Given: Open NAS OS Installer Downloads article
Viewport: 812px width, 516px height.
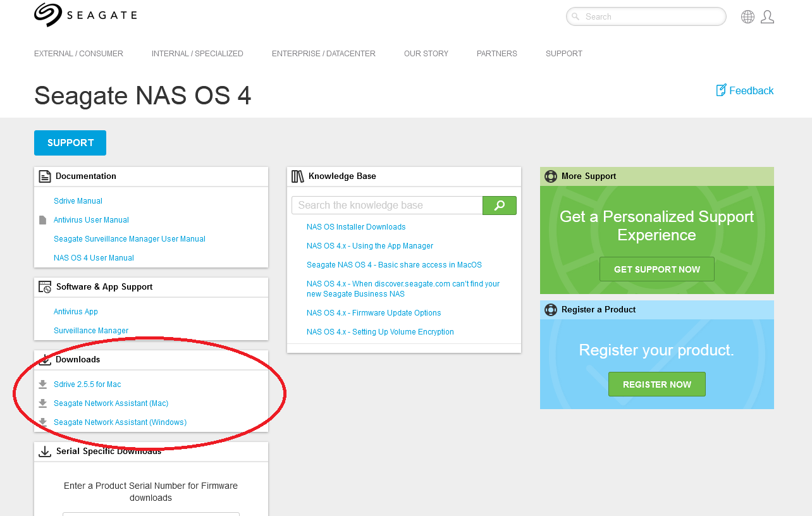Looking at the screenshot, I should pyautogui.click(x=356, y=227).
